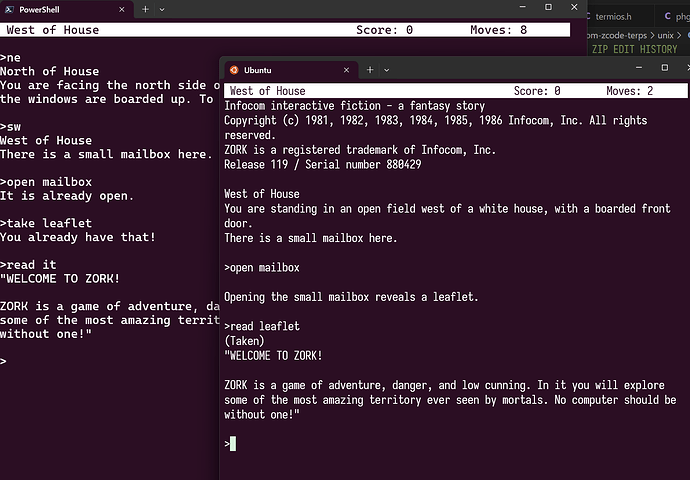
Task: Click '"WELCOME TO ZORK!' in PowerShell window
Action: pyautogui.click(x=60, y=279)
